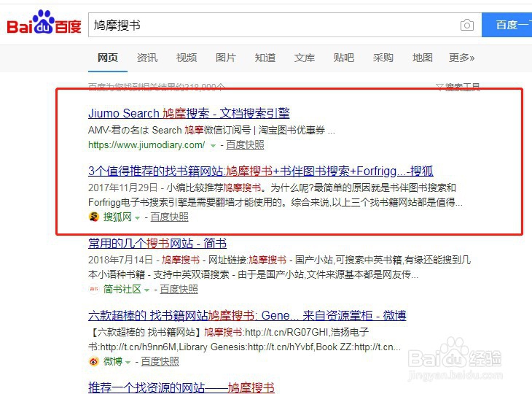Image resolution: width=532 pixels, height=394 pixels.
Task: Open the 采购 tab
Action: (x=383, y=58)
